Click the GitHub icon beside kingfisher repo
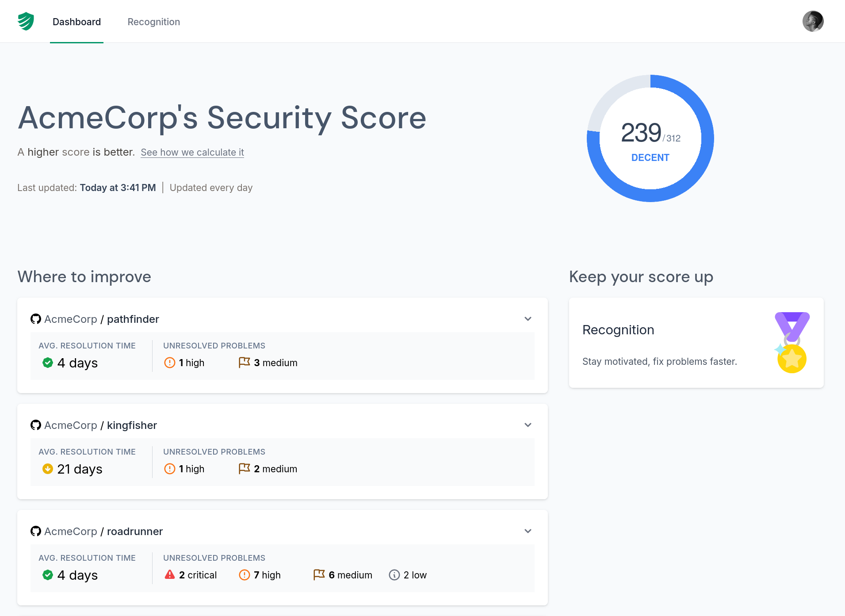The width and height of the screenshot is (845, 616). pyautogui.click(x=36, y=425)
